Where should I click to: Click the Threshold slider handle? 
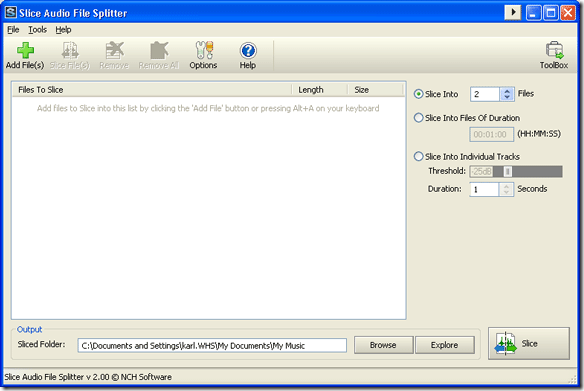point(507,171)
